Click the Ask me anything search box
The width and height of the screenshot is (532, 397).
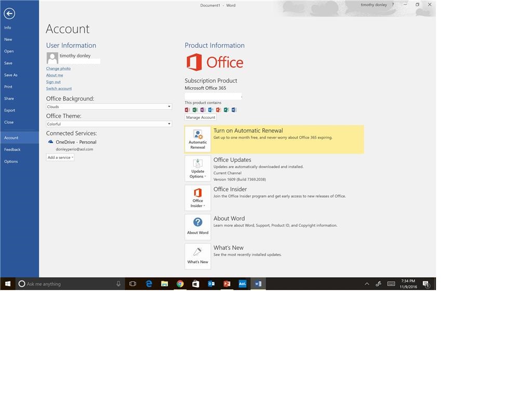click(x=70, y=284)
